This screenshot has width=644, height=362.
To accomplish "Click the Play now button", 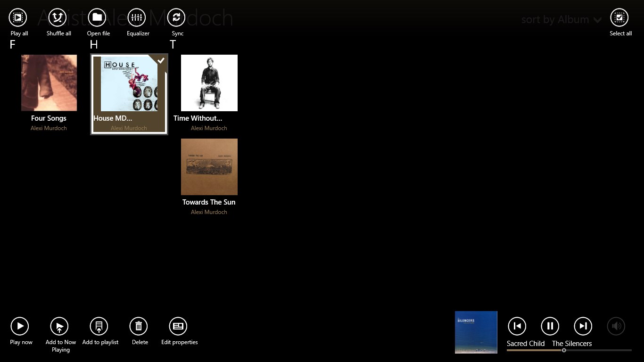I will (x=20, y=326).
